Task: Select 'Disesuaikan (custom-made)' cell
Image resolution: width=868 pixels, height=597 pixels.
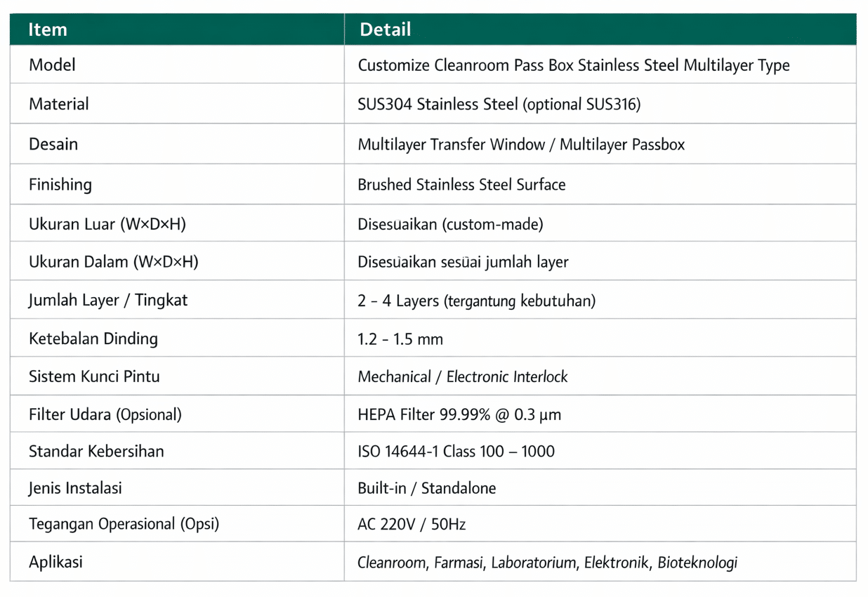Action: tap(450, 224)
